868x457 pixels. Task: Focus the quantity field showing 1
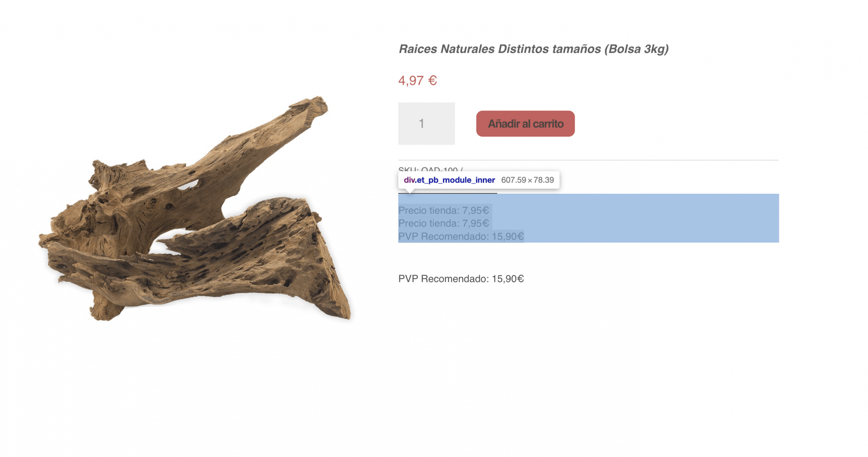coord(426,124)
